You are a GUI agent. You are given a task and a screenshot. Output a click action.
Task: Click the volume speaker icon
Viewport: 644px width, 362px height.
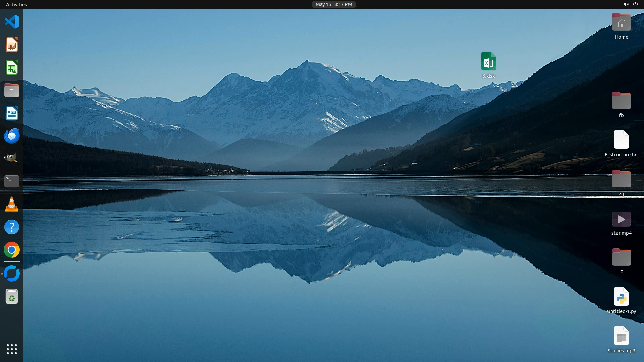tap(626, 4)
